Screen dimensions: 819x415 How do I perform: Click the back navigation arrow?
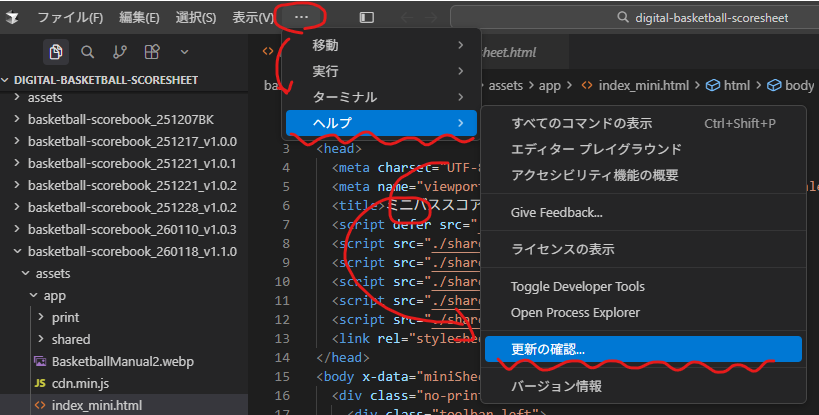tap(407, 17)
